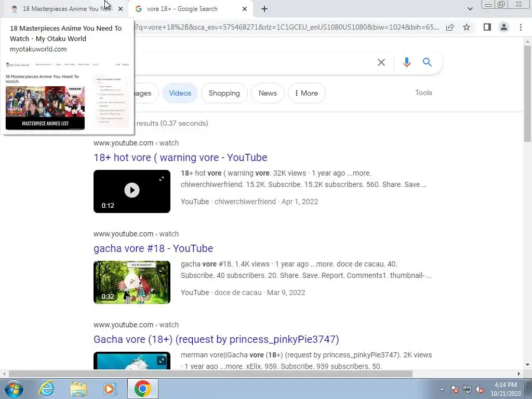
Task: Open the Windows Start menu
Action: click(14, 389)
